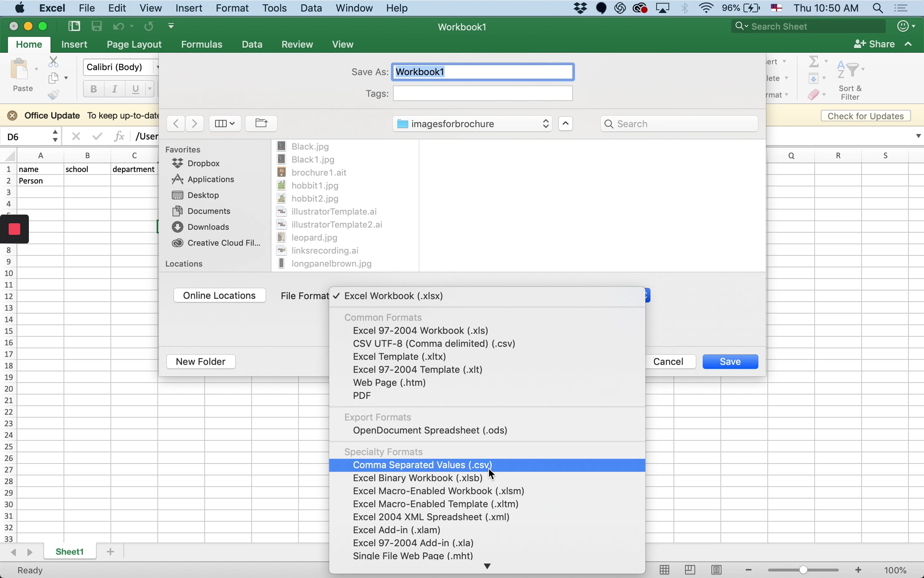This screenshot has width=924, height=578.
Task: Click the Cut scissors icon
Action: click(x=54, y=62)
